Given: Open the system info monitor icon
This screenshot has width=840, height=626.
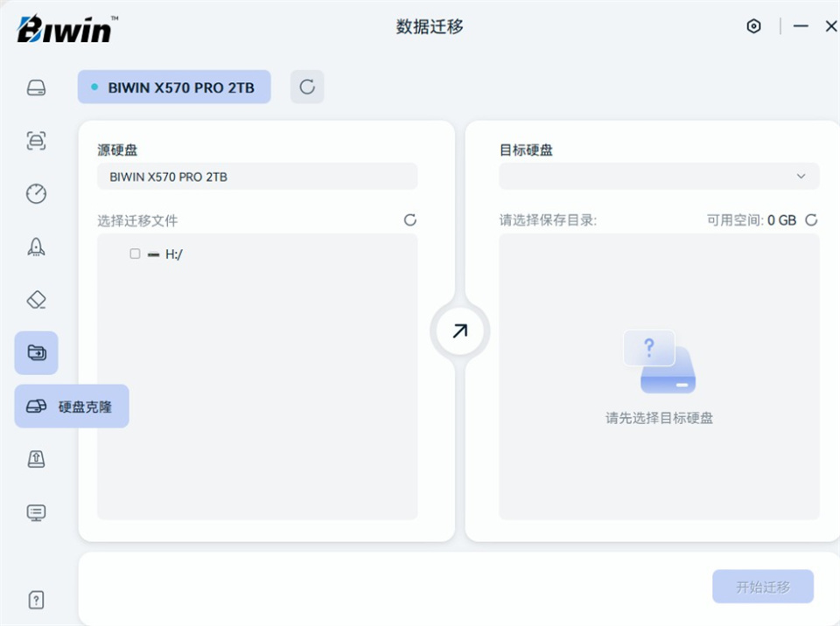Looking at the screenshot, I should tap(37, 512).
